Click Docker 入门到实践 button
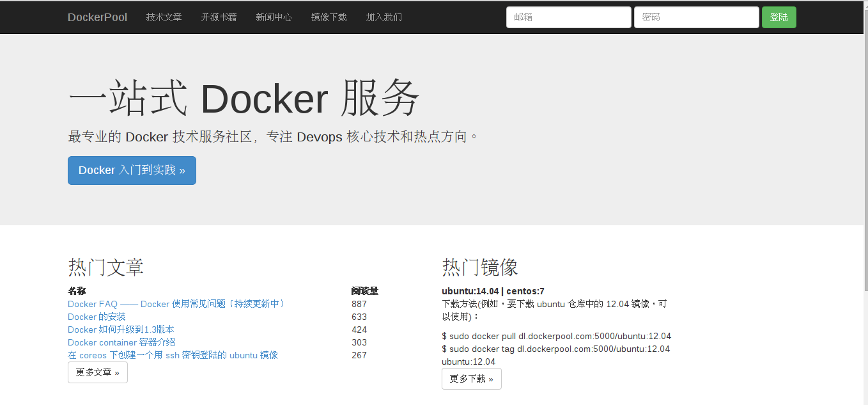 click(x=132, y=170)
